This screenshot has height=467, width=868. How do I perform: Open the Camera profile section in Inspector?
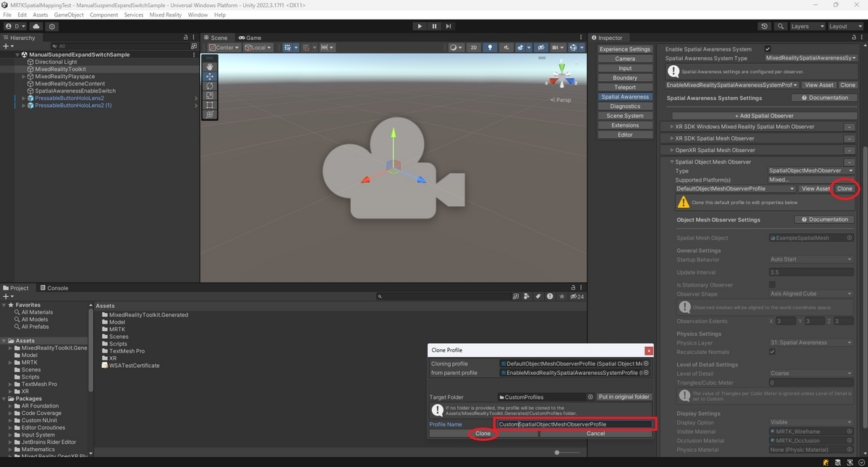tap(625, 59)
